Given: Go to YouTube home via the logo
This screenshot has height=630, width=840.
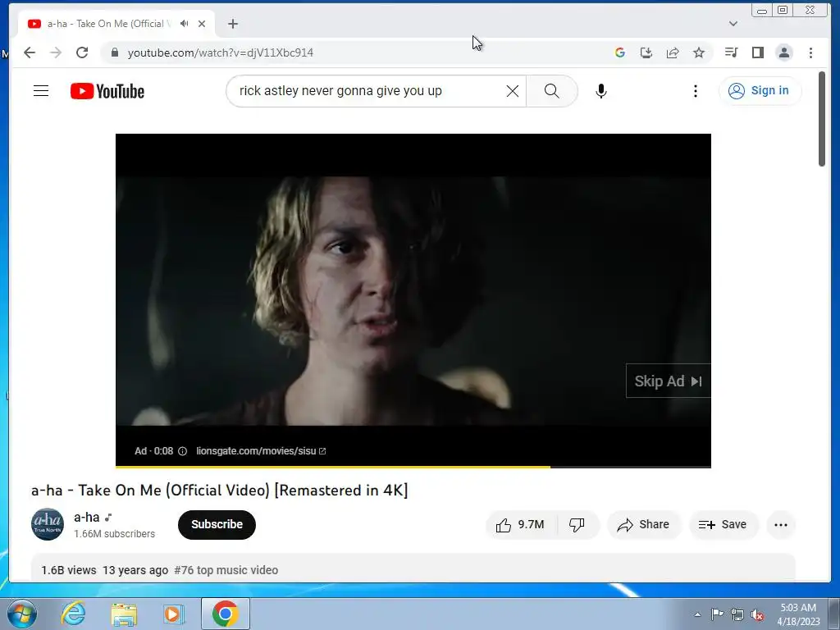Looking at the screenshot, I should pos(107,91).
